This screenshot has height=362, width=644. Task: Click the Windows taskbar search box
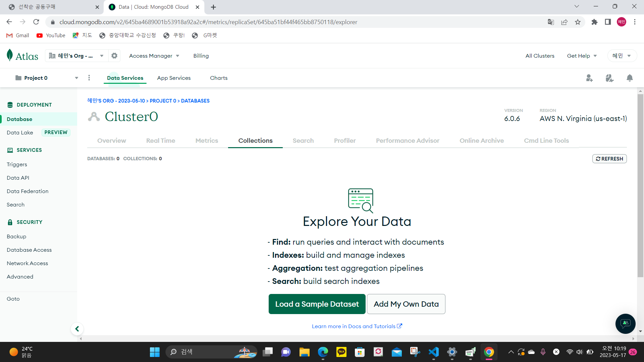(211, 352)
